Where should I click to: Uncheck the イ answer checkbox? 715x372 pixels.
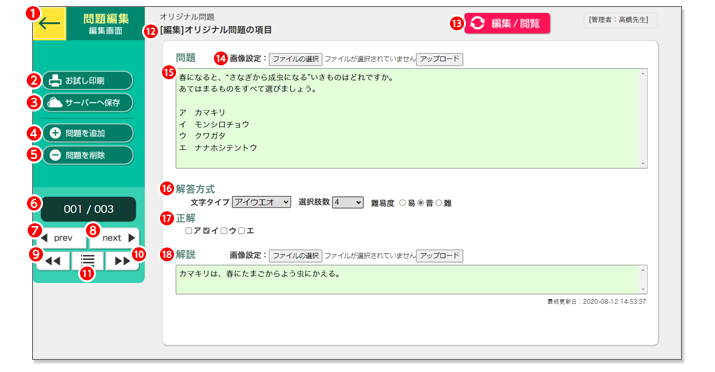point(206,231)
